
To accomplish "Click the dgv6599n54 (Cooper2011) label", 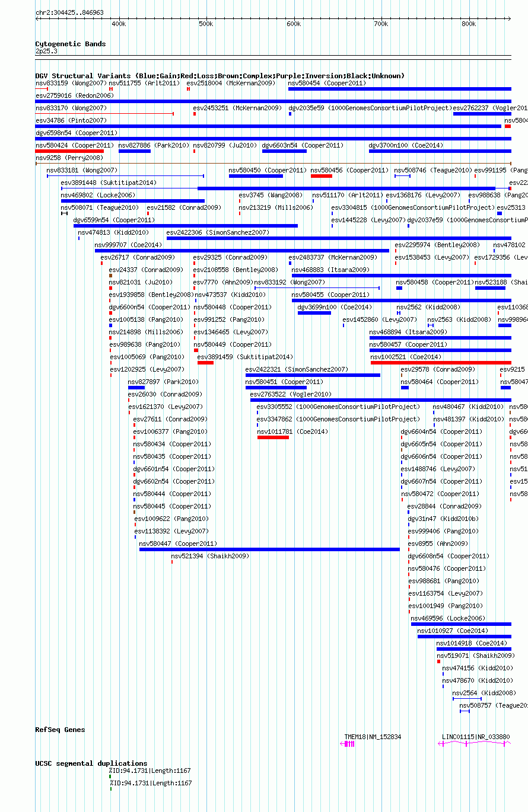I will point(113,220).
